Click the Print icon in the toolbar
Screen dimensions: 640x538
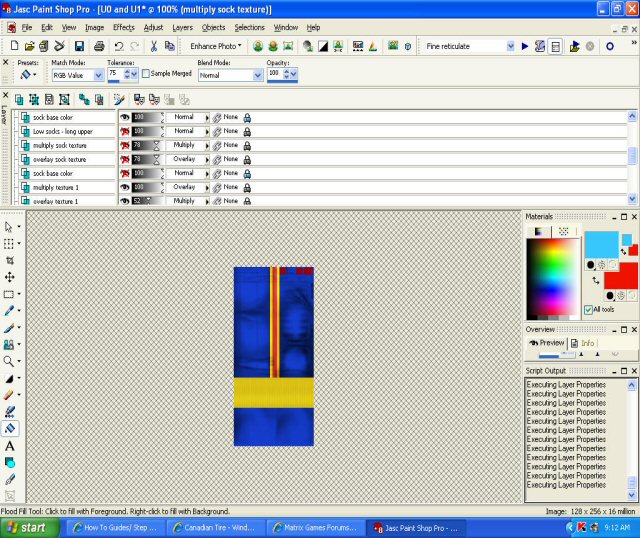[x=99, y=46]
